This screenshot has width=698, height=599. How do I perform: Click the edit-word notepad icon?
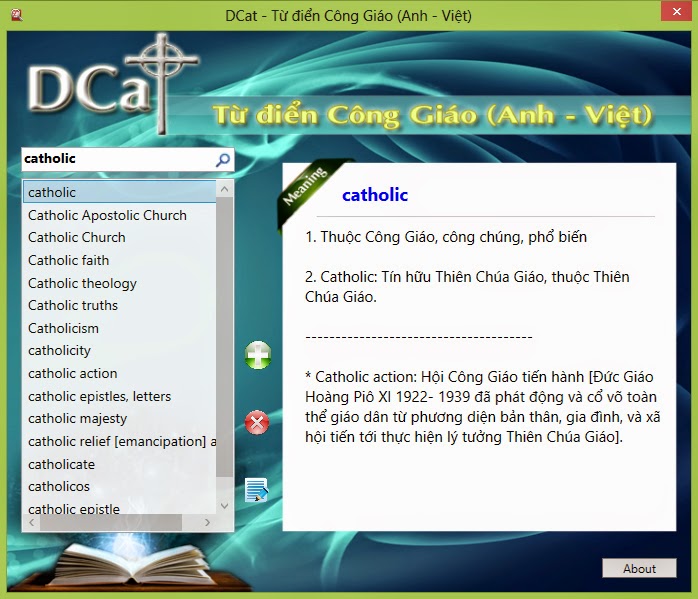[257, 490]
